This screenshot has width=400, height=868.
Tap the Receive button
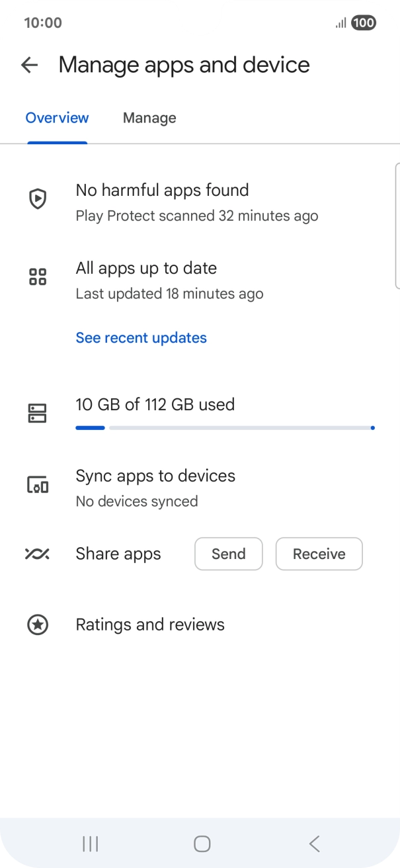(319, 554)
